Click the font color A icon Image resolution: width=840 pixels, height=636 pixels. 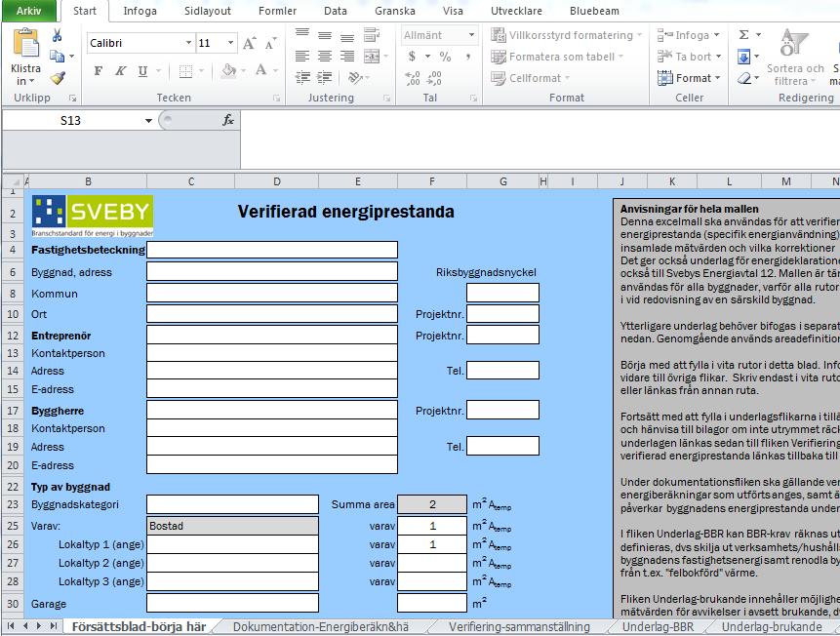(260, 69)
